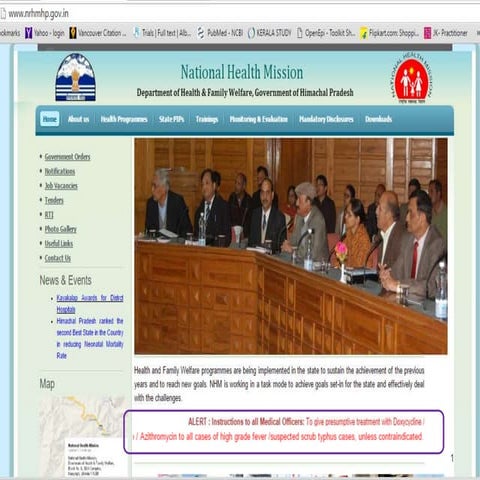Open the Job Vacancies link
Image resolution: width=480 pixels, height=480 pixels.
[x=61, y=186]
